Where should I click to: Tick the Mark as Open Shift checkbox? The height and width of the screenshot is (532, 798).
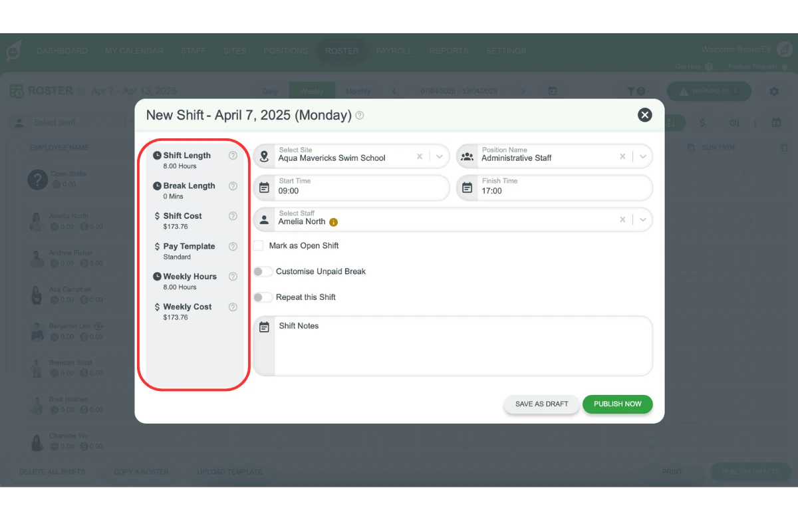258,245
